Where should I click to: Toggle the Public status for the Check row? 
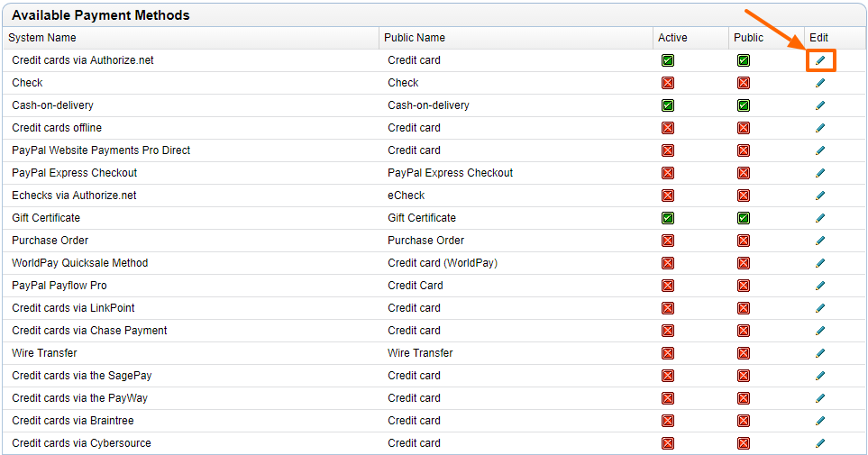[x=744, y=83]
